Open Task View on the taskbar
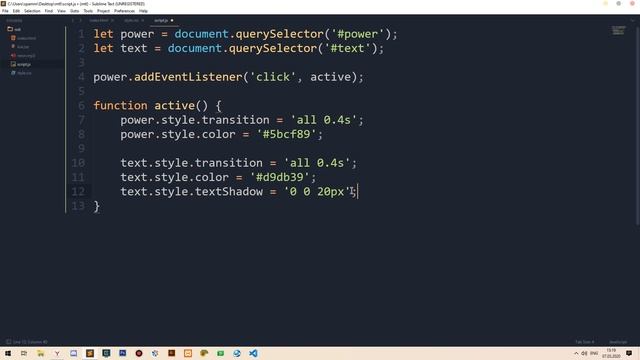The height and width of the screenshot is (360, 640). point(24,353)
